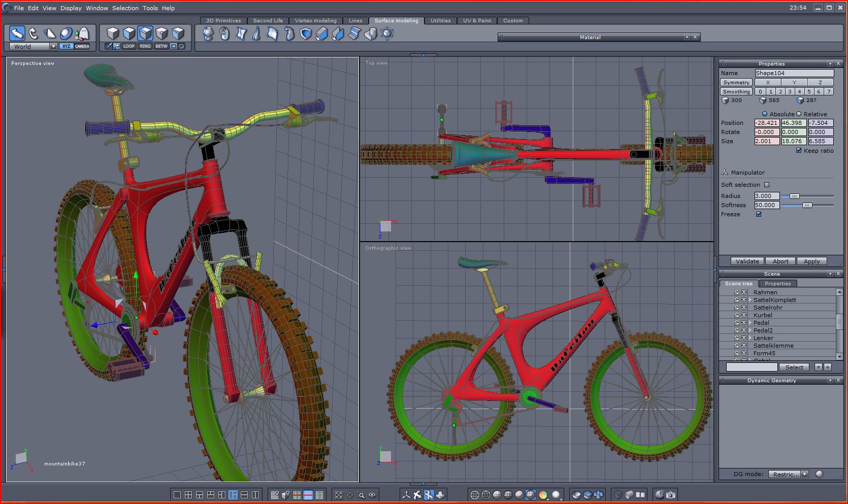Switch to Select Points mode cube

[161, 33]
